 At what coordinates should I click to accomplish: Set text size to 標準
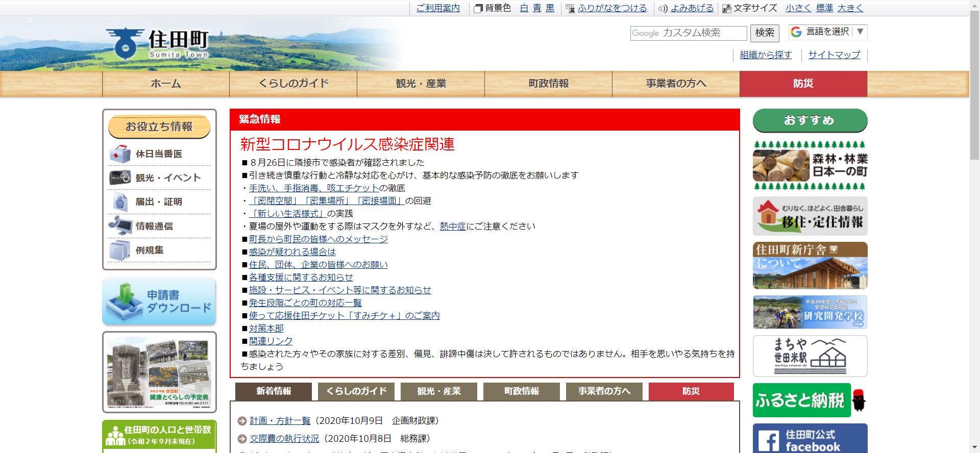825,8
